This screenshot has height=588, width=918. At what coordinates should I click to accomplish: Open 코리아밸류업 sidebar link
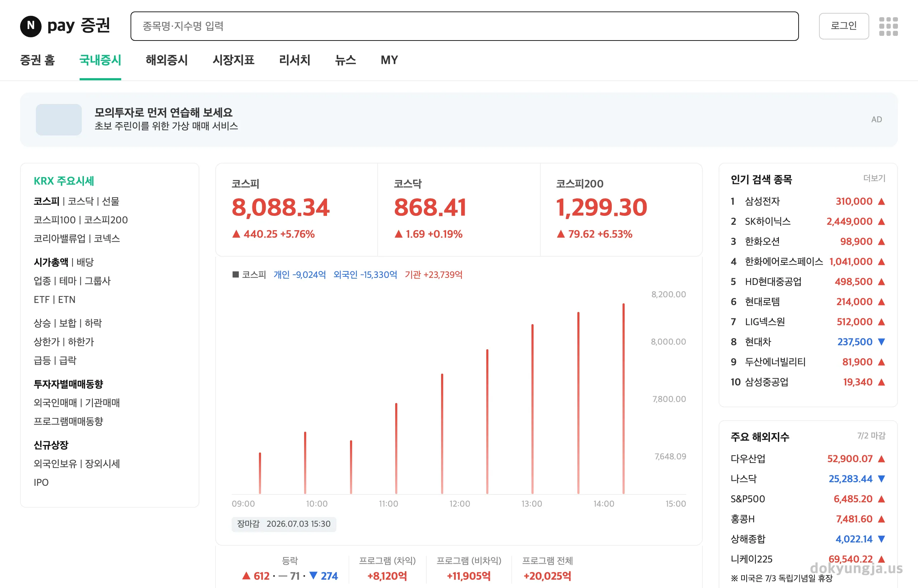click(x=60, y=239)
